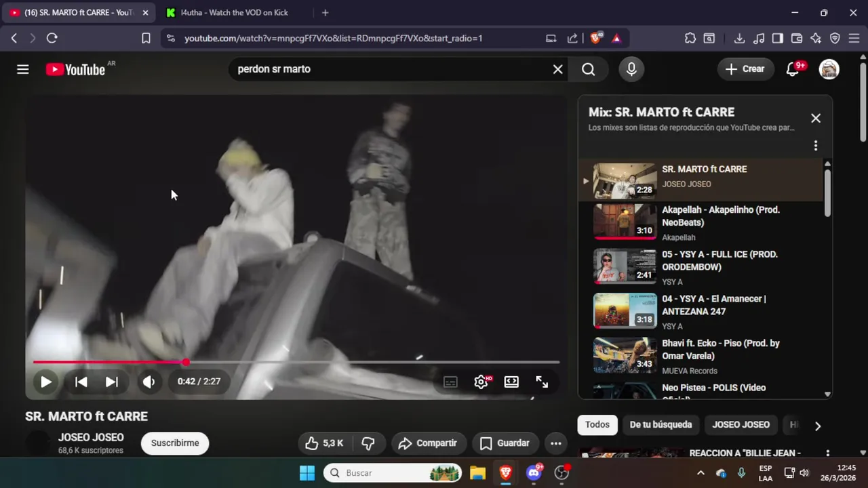
Task: Select SR. MARTO ft CARRE playlist item
Action: click(x=701, y=180)
